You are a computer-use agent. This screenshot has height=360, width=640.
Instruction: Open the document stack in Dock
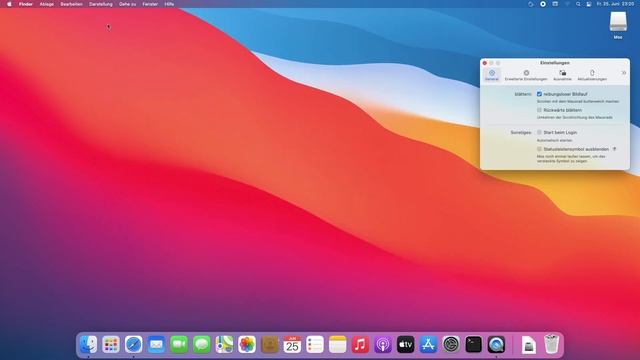[529, 344]
